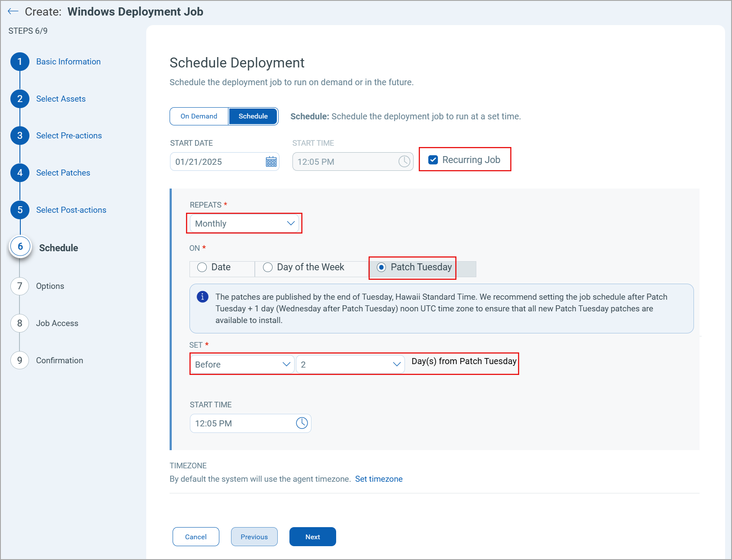Click the step 7 Options circle
Screen dimensions: 732x560
(x=20, y=286)
